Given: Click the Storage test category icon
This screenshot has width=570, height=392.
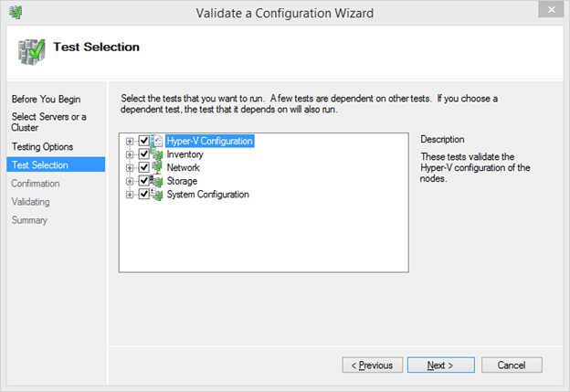Looking at the screenshot, I should click(x=156, y=181).
